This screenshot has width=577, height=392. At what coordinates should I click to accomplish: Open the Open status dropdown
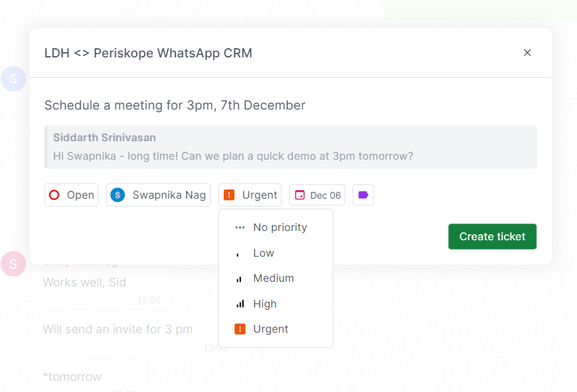point(71,195)
